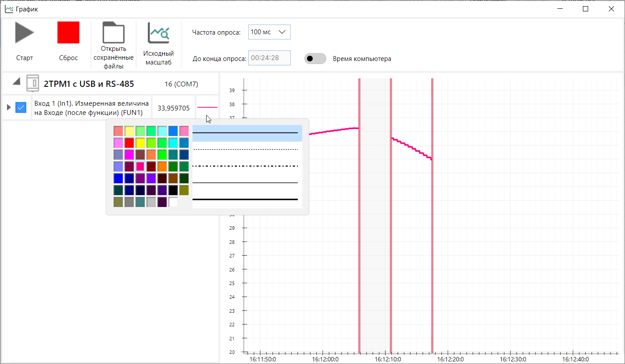Image resolution: width=625 pixels, height=364 pixels.
Task: Pick the brown color swatch next to dark green
Action: (173, 178)
